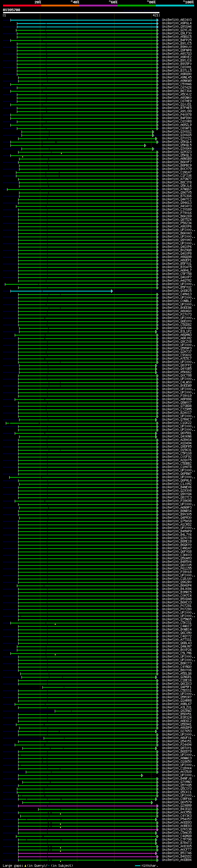Select the UniRef100_C5FT58 label
Screen dimensions: 197x868
point(177,274)
